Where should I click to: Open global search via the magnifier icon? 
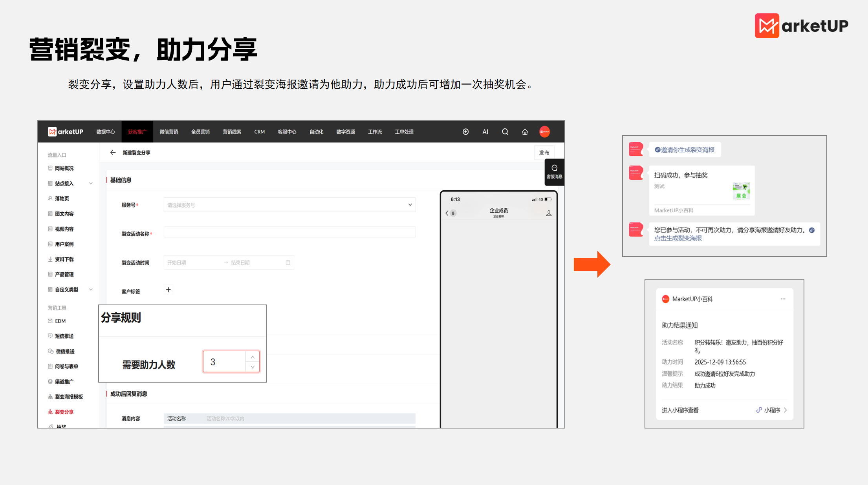[x=505, y=132]
